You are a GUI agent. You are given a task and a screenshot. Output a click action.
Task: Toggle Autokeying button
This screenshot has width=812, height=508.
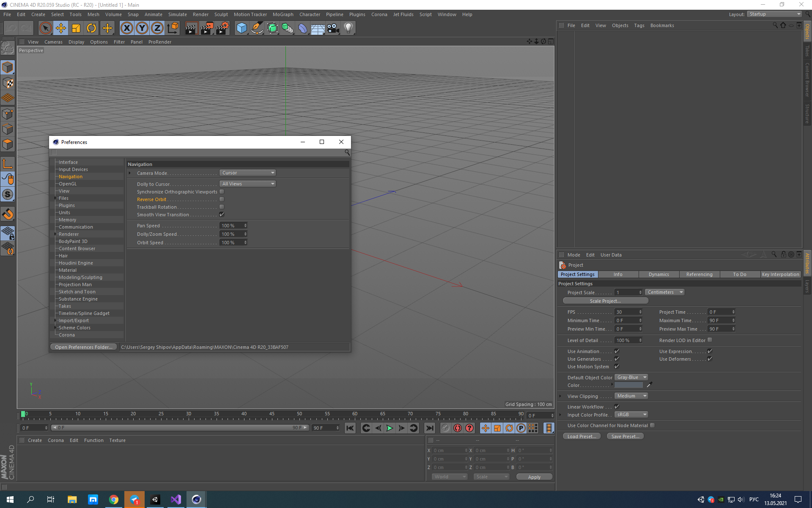coord(458,428)
